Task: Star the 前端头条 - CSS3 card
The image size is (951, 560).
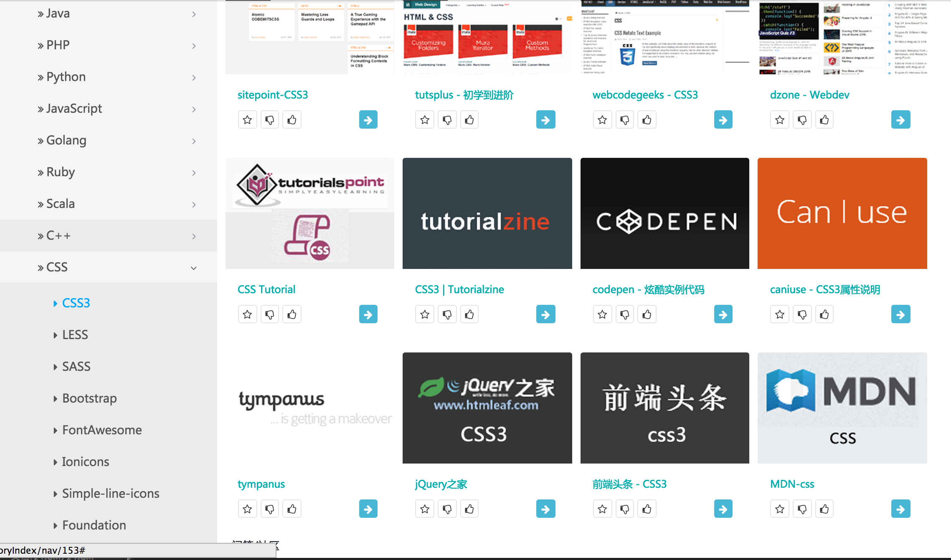Action: click(602, 509)
